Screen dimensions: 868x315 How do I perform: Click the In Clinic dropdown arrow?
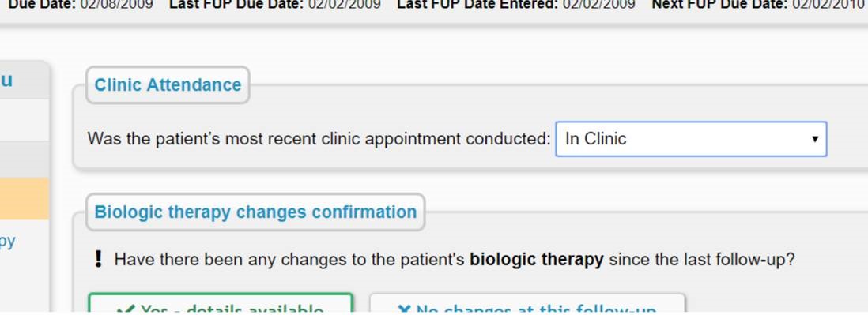click(x=815, y=139)
